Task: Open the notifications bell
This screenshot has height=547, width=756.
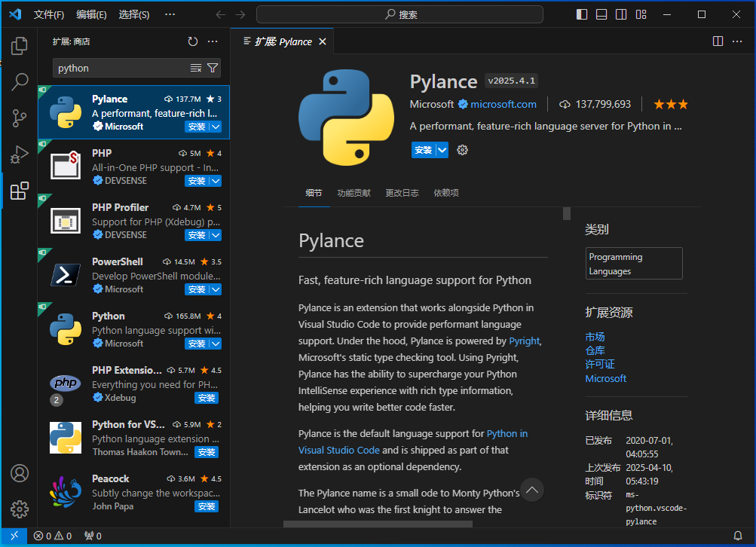Action: coord(738,536)
